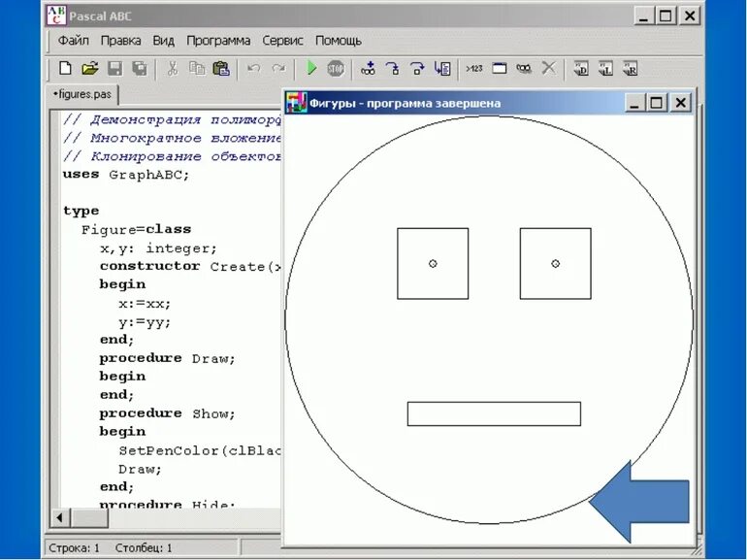Open the Файл menu

pos(74,41)
